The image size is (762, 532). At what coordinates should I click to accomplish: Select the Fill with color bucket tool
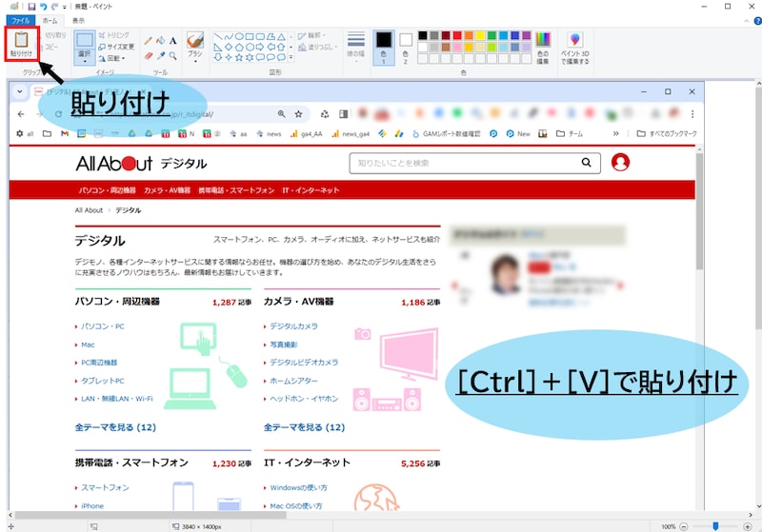160,41
